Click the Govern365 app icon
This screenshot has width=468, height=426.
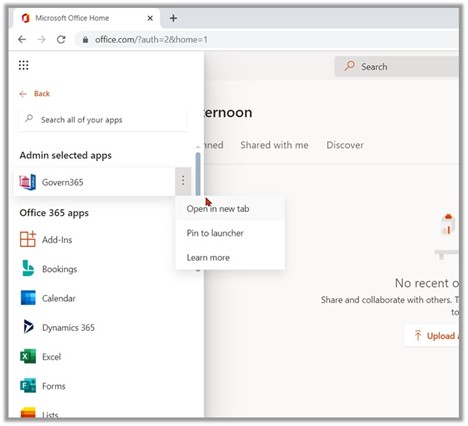(28, 182)
